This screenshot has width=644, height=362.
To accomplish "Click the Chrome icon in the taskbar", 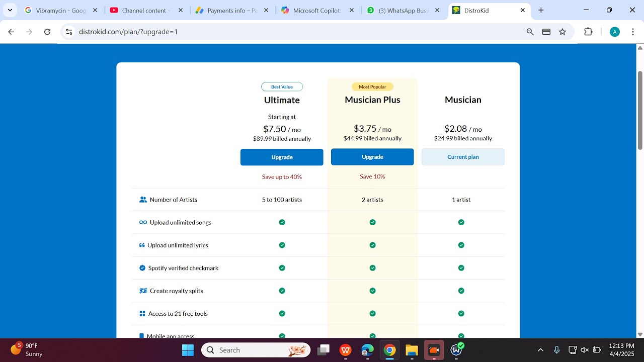I will click(389, 350).
